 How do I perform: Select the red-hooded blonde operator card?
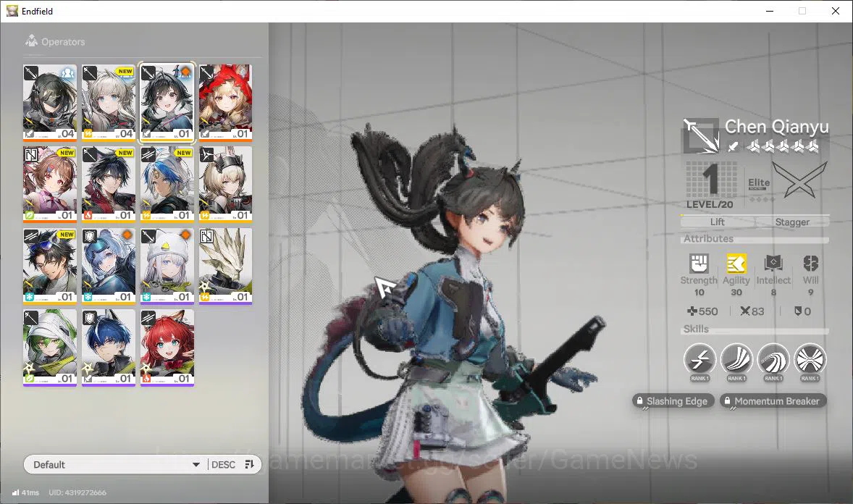click(225, 102)
